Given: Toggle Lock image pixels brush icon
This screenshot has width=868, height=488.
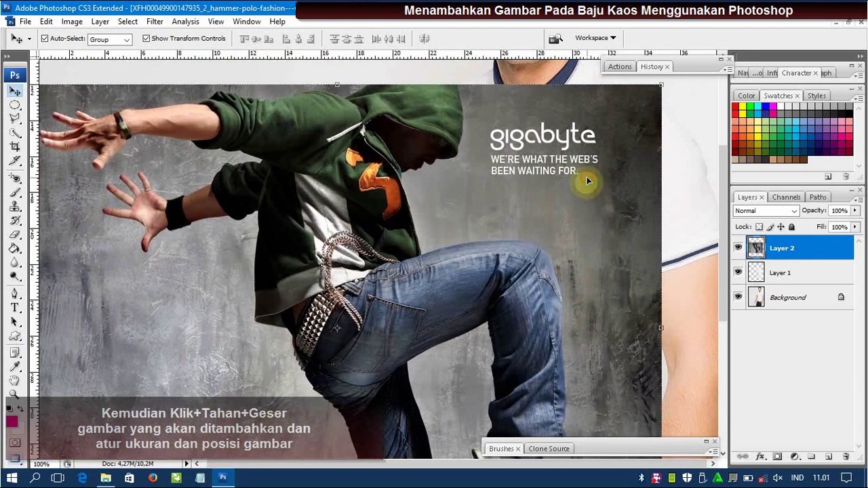Looking at the screenshot, I should click(x=770, y=227).
